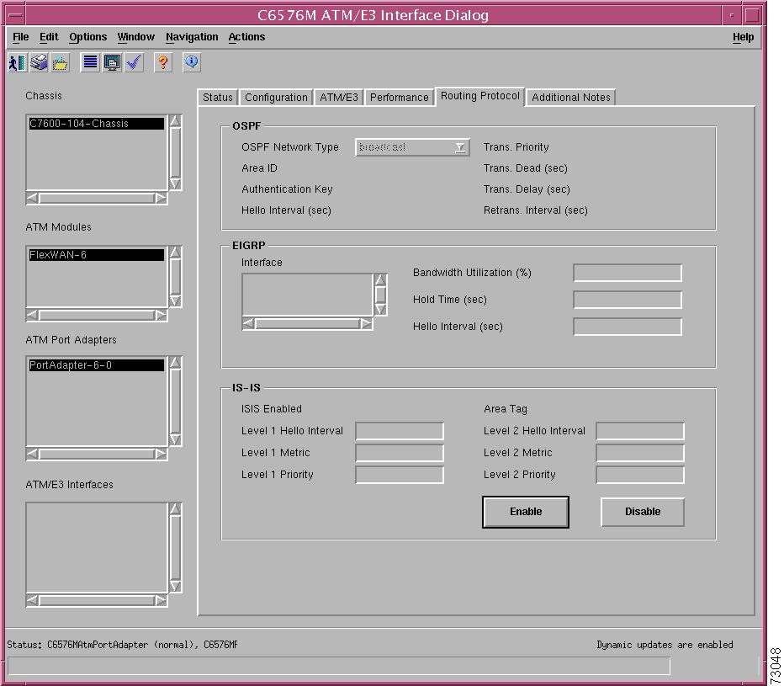Click the ATM/E3 Interfaces scroll-up arrow
The width and height of the screenshot is (784, 686).
pos(175,509)
